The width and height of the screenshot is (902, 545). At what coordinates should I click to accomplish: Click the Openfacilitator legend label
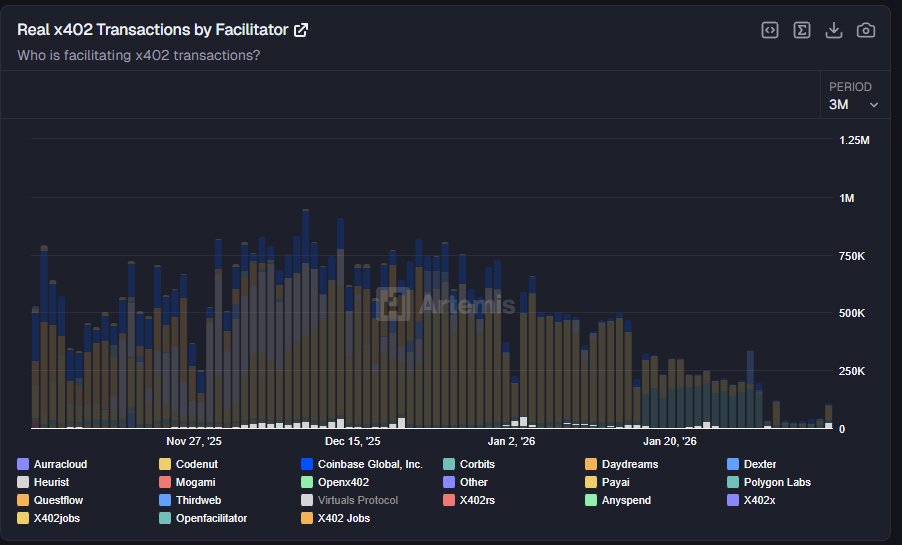[x=211, y=518]
